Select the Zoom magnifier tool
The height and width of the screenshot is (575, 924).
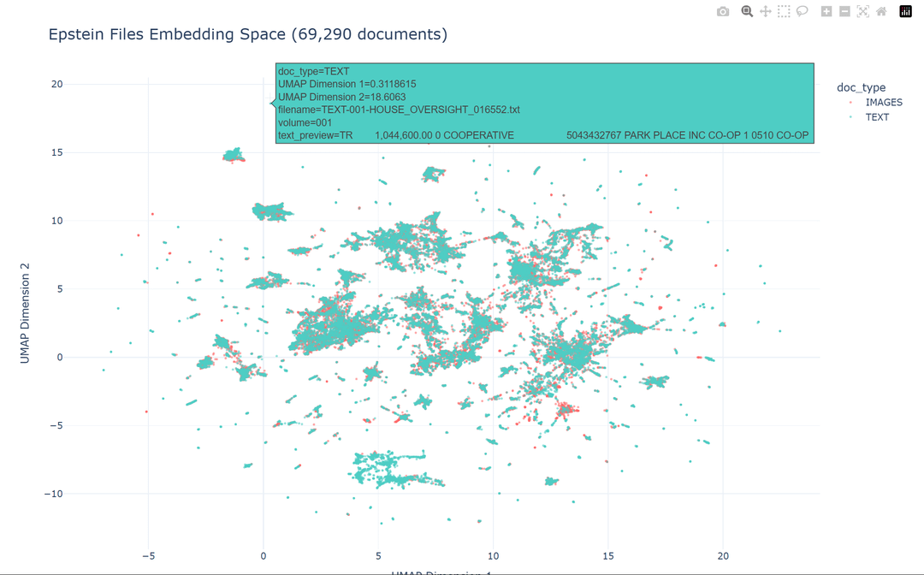click(x=747, y=11)
